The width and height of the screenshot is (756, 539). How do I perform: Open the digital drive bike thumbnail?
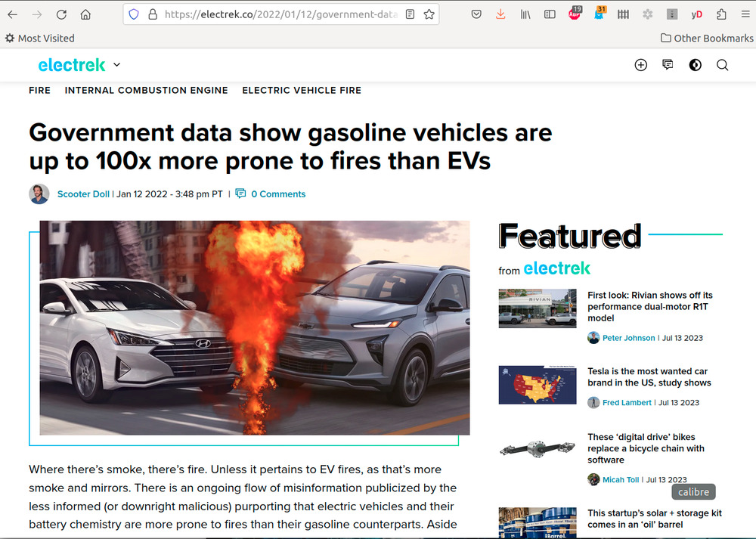click(x=538, y=449)
